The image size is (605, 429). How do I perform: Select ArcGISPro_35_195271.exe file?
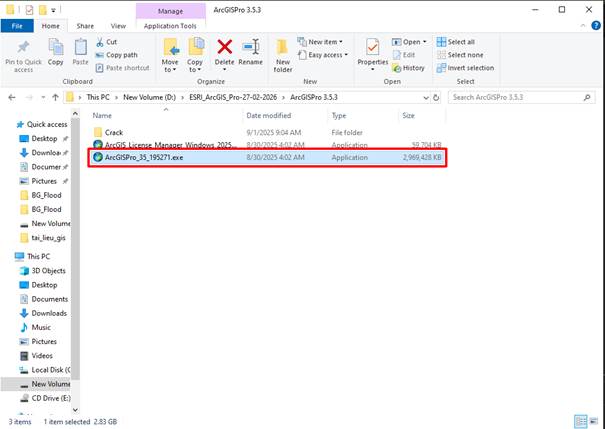coord(144,157)
